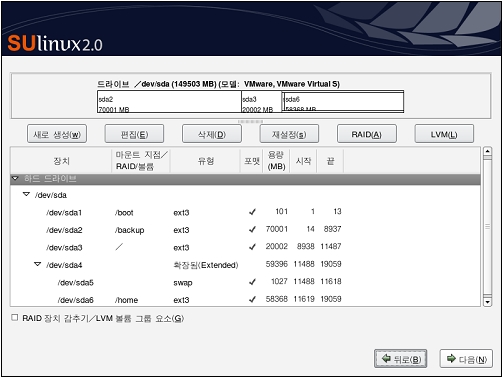Go back with 뒤로(B) button
Screen dimensions: 503x378
pos(400,359)
